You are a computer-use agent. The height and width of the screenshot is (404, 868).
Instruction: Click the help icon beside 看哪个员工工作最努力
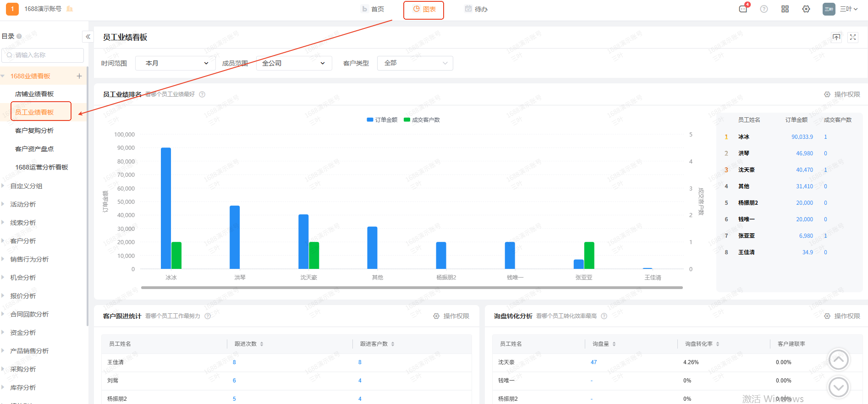point(208,316)
